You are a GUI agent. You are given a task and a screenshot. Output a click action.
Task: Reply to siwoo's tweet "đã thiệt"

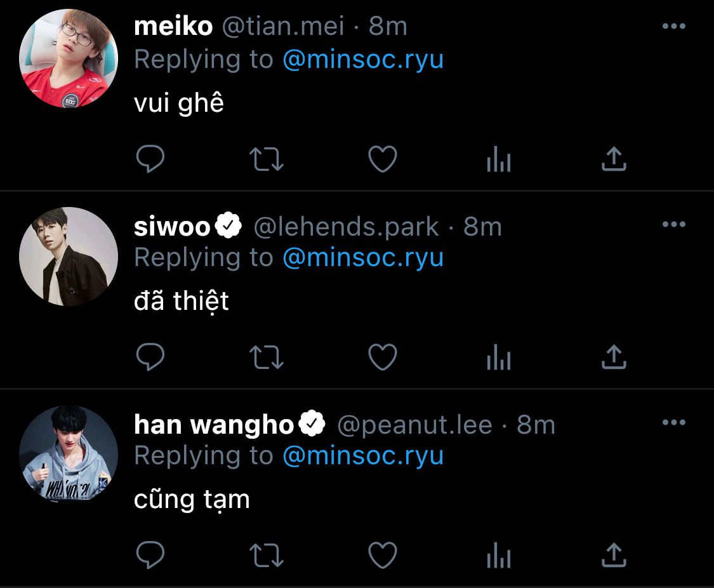click(150, 357)
